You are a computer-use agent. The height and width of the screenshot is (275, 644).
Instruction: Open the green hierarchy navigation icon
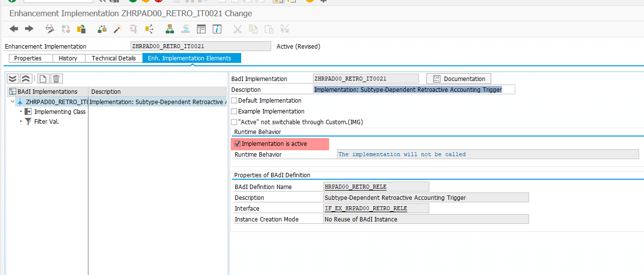pos(170,29)
